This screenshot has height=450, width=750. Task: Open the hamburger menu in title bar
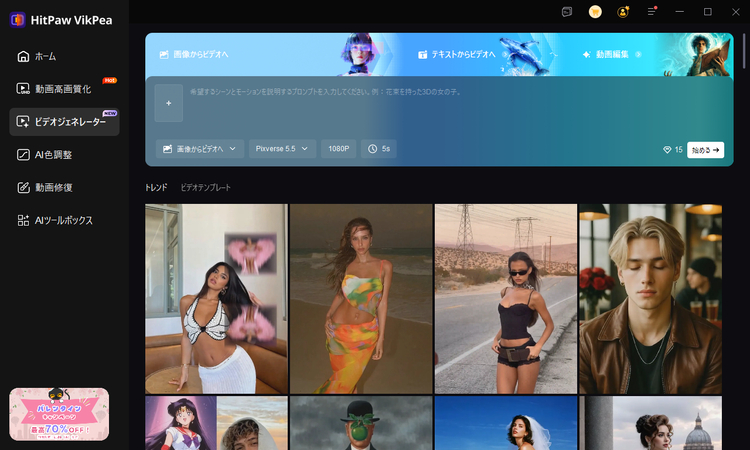click(x=652, y=12)
